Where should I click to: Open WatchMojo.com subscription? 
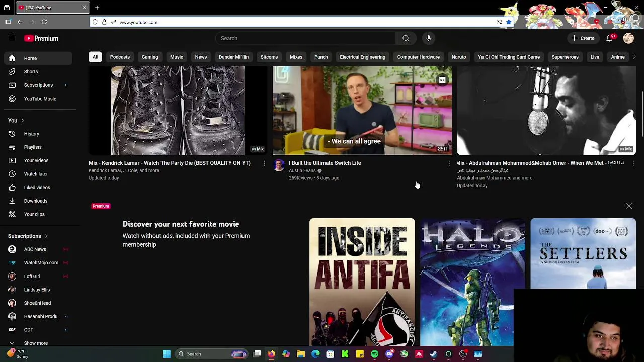[x=38, y=263]
